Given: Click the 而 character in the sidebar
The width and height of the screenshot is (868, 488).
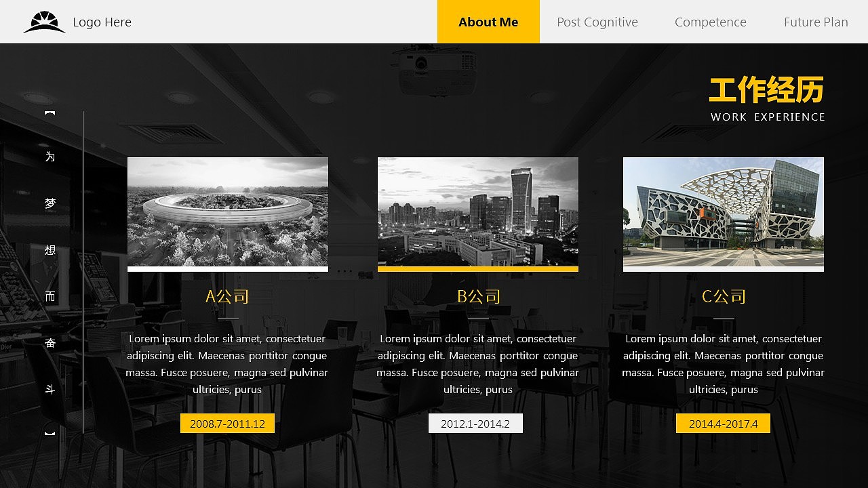Looking at the screenshot, I should coord(50,296).
